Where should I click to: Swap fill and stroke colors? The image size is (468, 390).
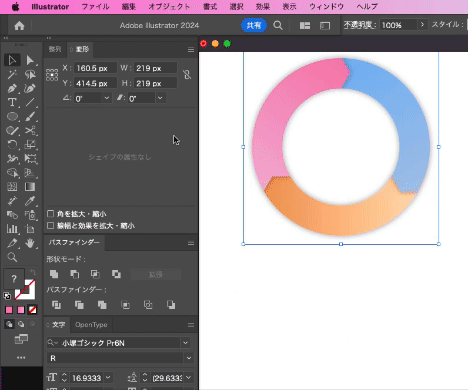coord(32,272)
